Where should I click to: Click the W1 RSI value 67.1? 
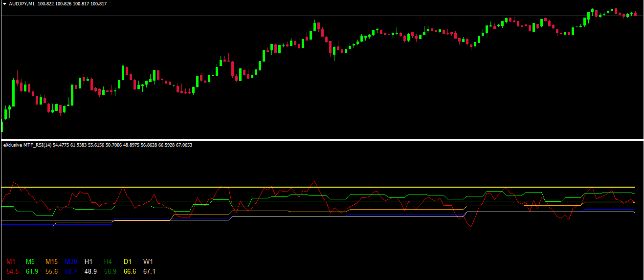(x=149, y=271)
